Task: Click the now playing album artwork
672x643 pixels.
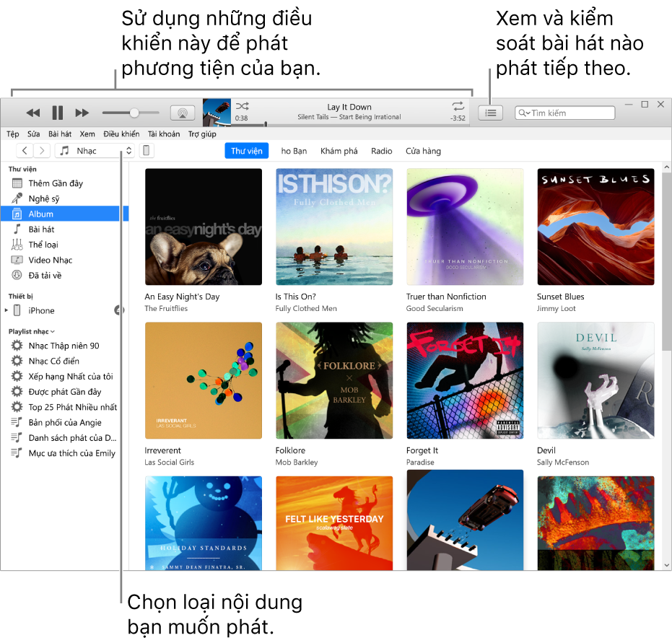Action: (x=217, y=113)
